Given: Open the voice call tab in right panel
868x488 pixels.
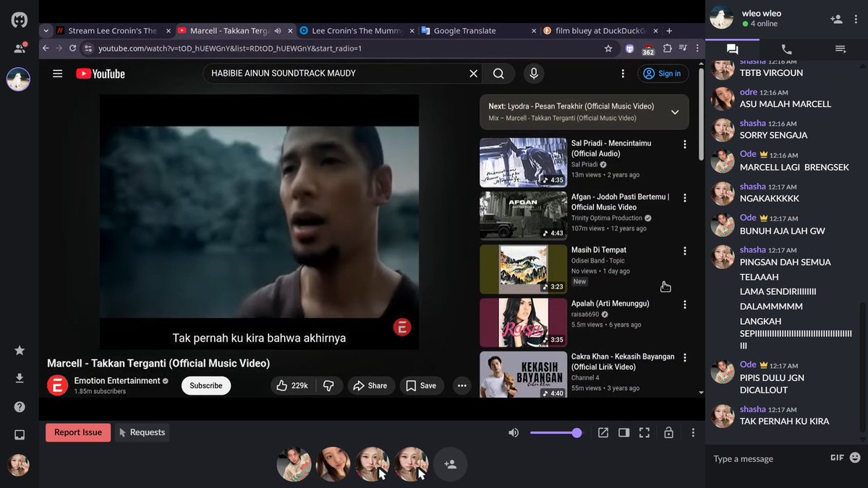Looking at the screenshot, I should tap(786, 49).
